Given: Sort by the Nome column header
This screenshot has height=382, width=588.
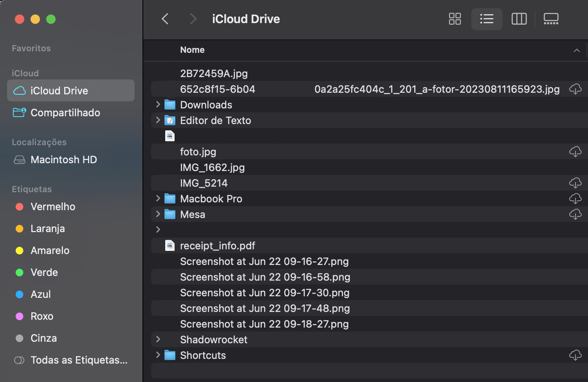Looking at the screenshot, I should pyautogui.click(x=192, y=50).
